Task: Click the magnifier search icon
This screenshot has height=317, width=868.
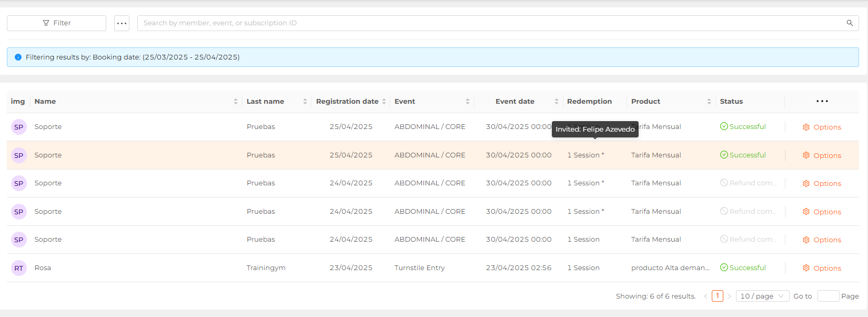Action: [850, 23]
